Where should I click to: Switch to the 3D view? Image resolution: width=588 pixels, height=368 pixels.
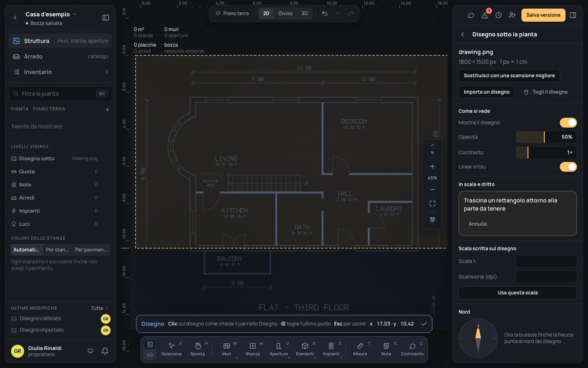click(x=305, y=13)
